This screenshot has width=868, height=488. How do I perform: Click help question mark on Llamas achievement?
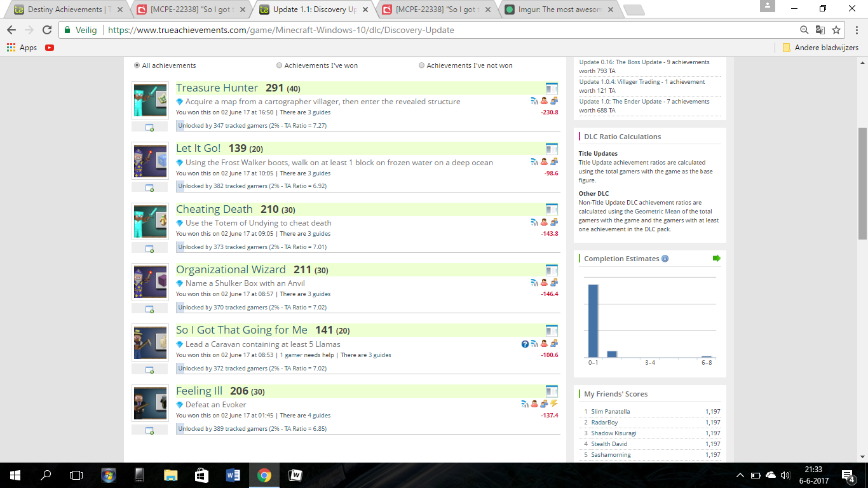(x=525, y=344)
